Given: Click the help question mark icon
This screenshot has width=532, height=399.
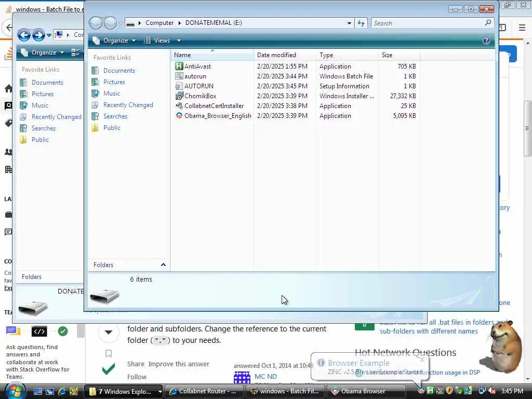Looking at the screenshot, I should (486, 41).
